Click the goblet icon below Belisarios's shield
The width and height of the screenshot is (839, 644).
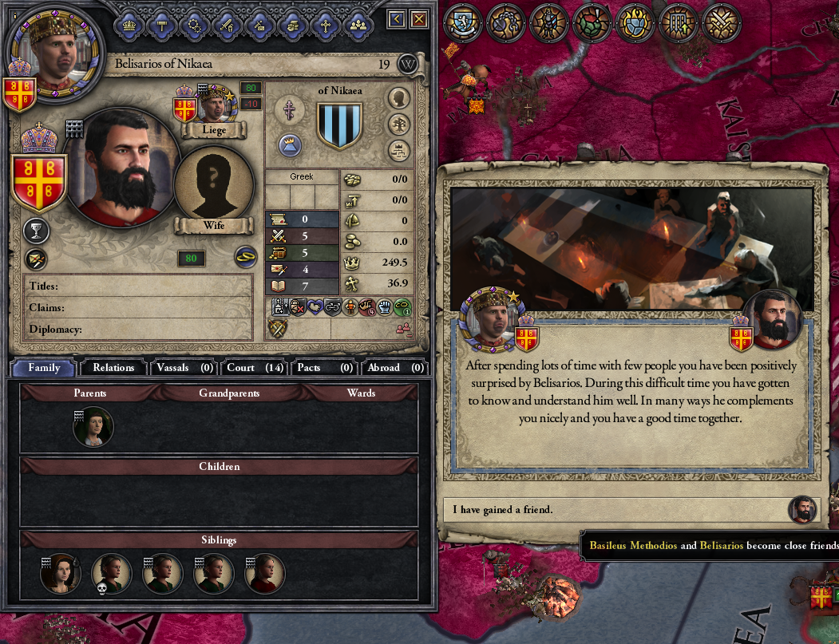click(x=37, y=231)
